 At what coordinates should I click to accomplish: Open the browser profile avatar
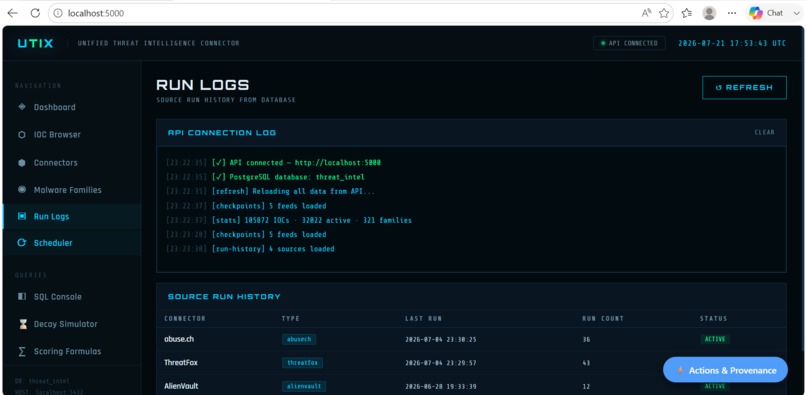[x=709, y=13]
